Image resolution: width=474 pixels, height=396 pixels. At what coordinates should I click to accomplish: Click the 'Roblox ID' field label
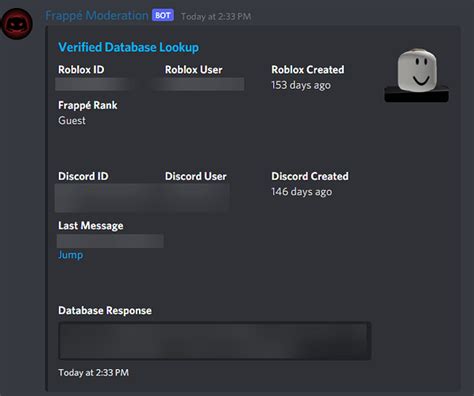(x=81, y=70)
